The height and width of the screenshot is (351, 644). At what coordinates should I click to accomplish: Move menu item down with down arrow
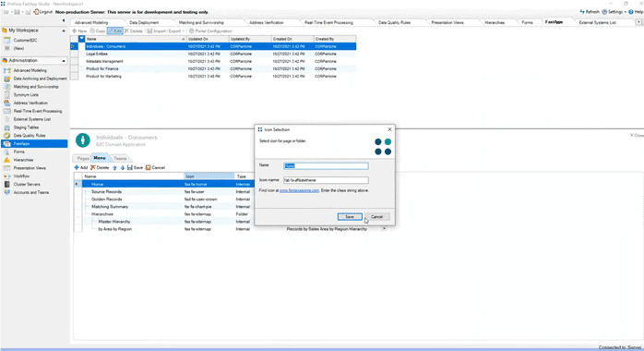click(x=123, y=168)
